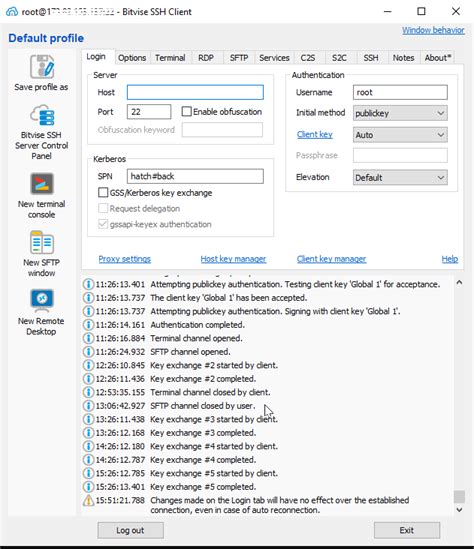Switch to the SFTP tab

[239, 58]
